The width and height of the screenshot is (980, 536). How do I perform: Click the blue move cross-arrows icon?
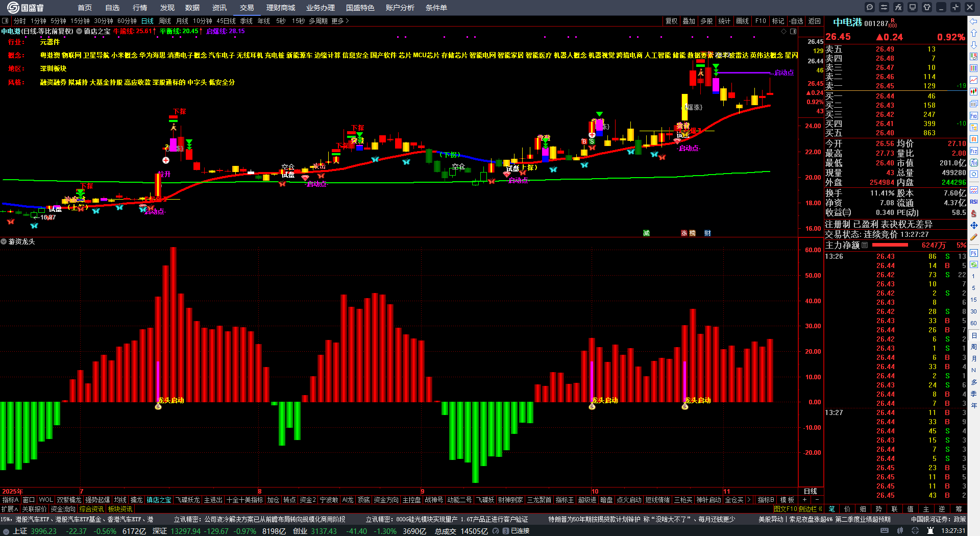974,225
